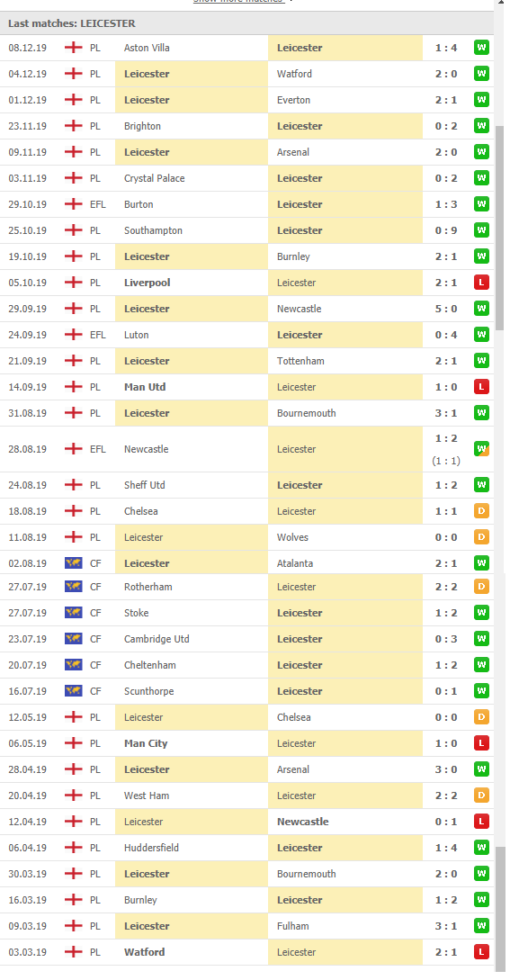Click the red L badge for Watford 03.03.19

[480, 952]
